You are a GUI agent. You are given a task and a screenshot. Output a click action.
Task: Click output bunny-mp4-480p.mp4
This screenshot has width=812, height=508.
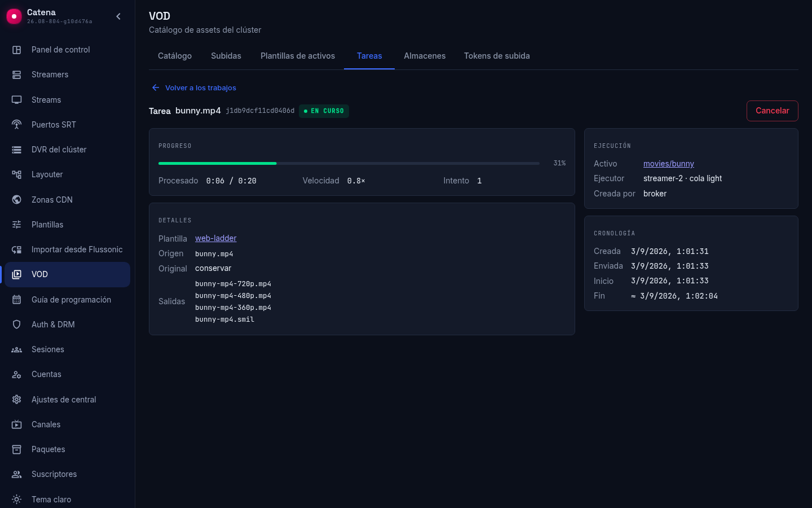coord(233,296)
